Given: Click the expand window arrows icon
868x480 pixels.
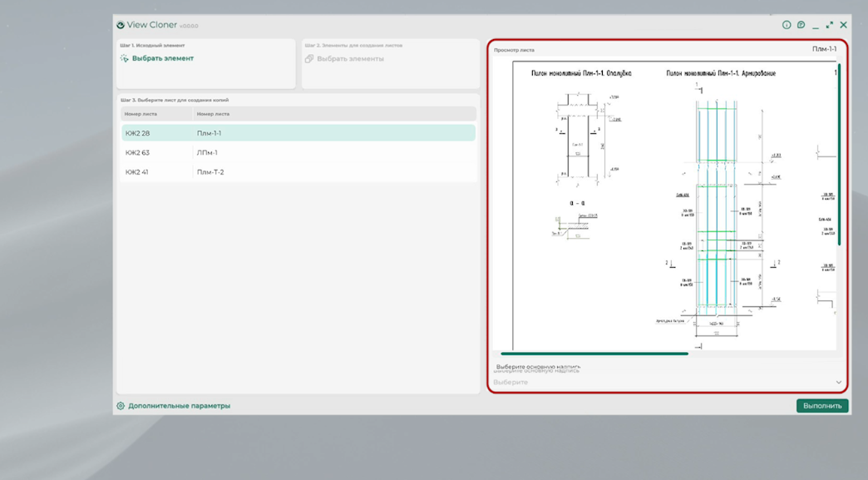Looking at the screenshot, I should click(x=829, y=25).
